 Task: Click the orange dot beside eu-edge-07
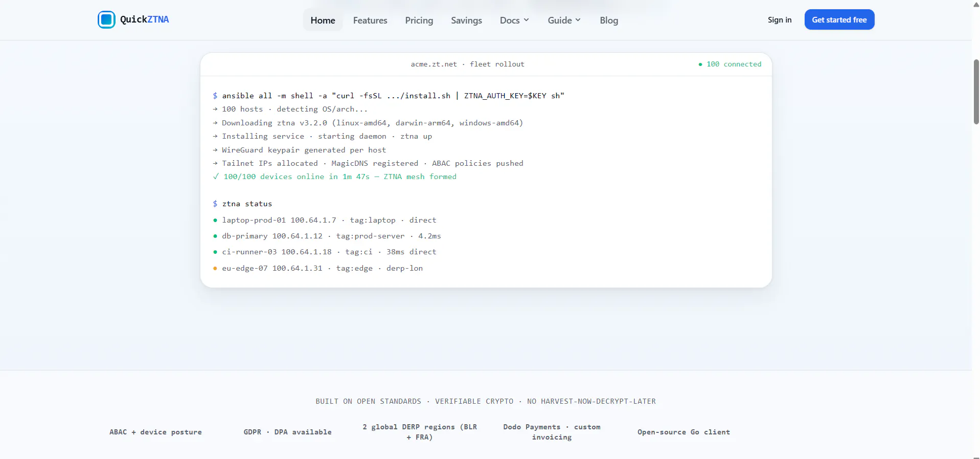215,269
